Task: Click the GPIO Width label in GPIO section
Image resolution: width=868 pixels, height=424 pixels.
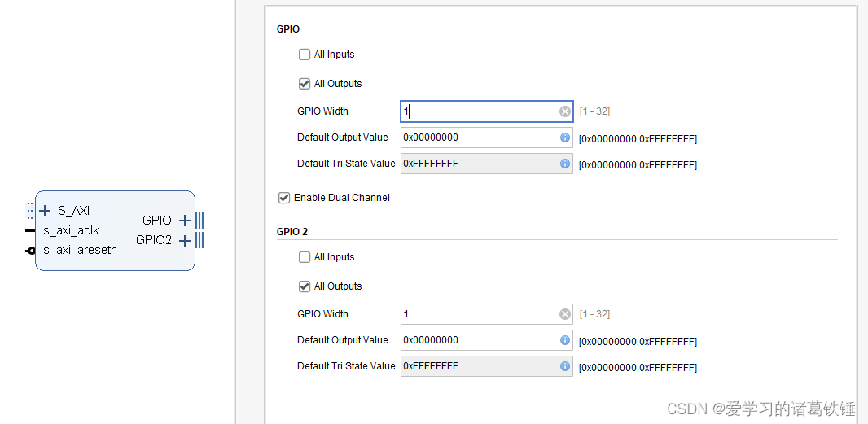Action: click(322, 111)
